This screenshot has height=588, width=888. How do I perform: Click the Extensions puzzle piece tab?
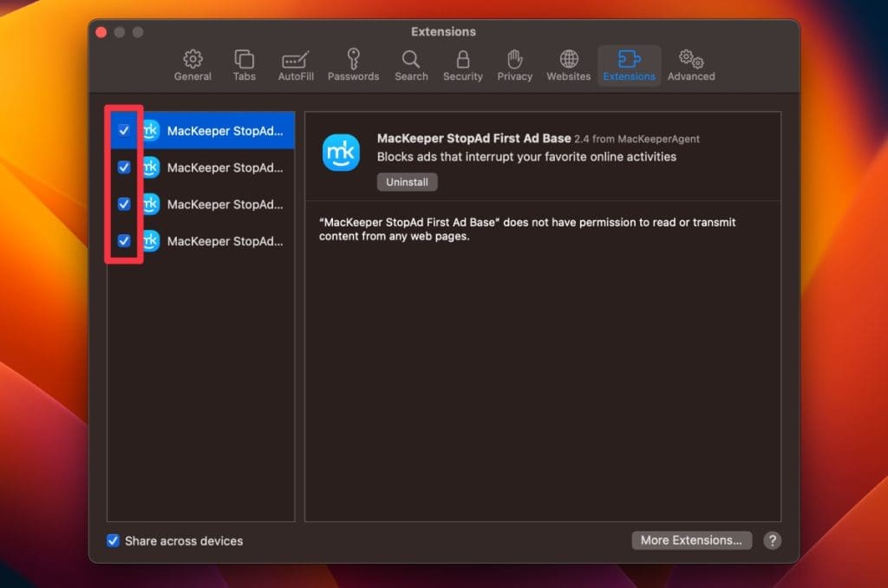click(629, 66)
